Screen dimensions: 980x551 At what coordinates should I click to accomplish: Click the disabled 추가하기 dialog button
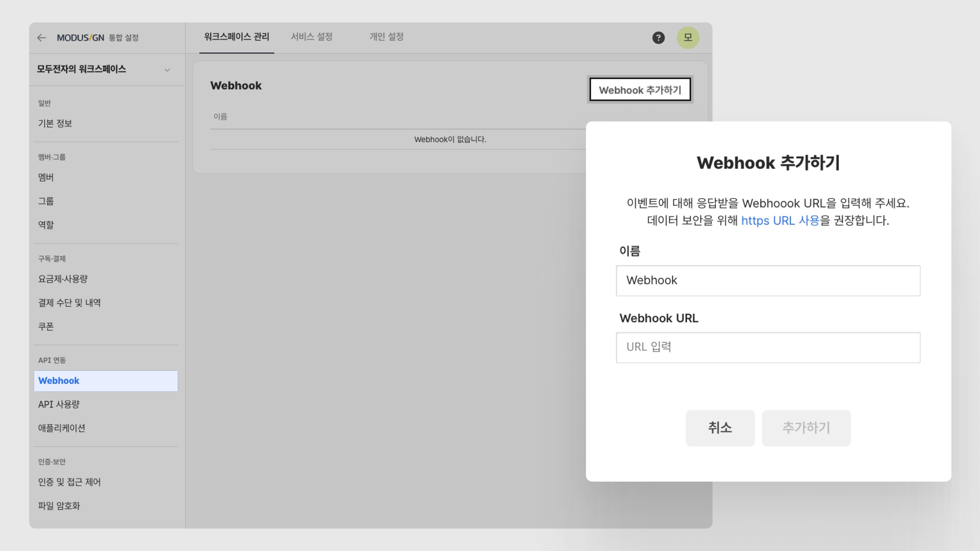[806, 428]
